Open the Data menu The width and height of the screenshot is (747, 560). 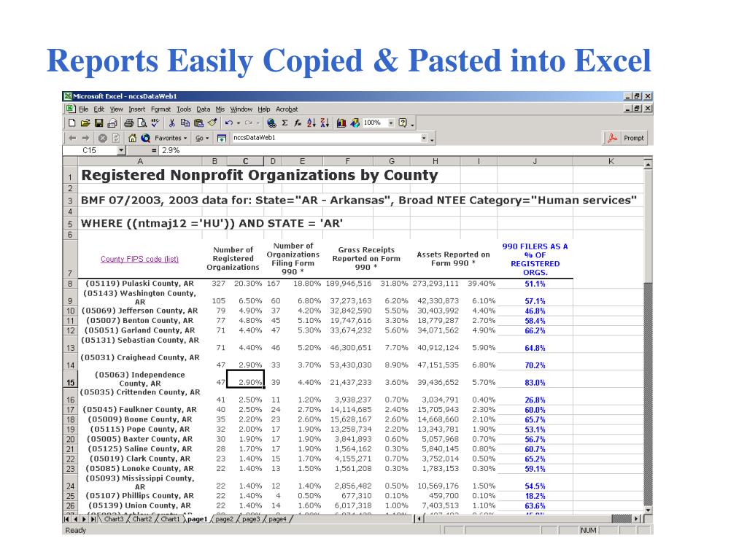coord(203,109)
